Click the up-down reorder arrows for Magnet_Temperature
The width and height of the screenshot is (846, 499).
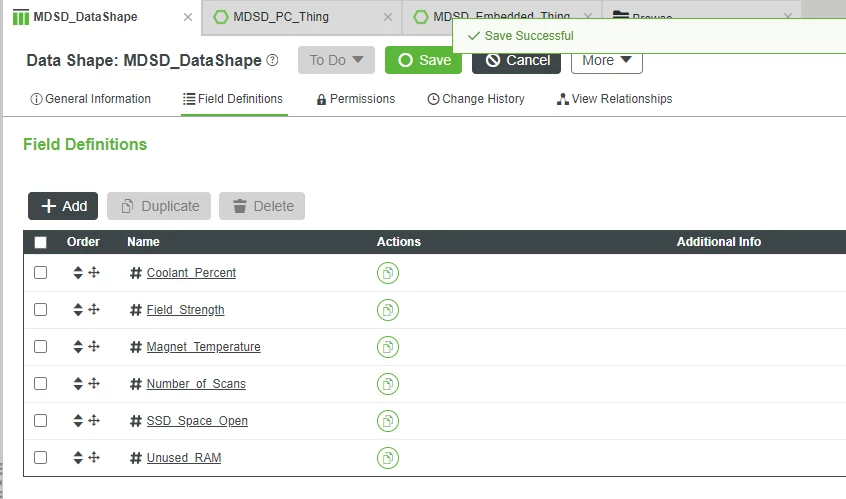pyautogui.click(x=78, y=346)
